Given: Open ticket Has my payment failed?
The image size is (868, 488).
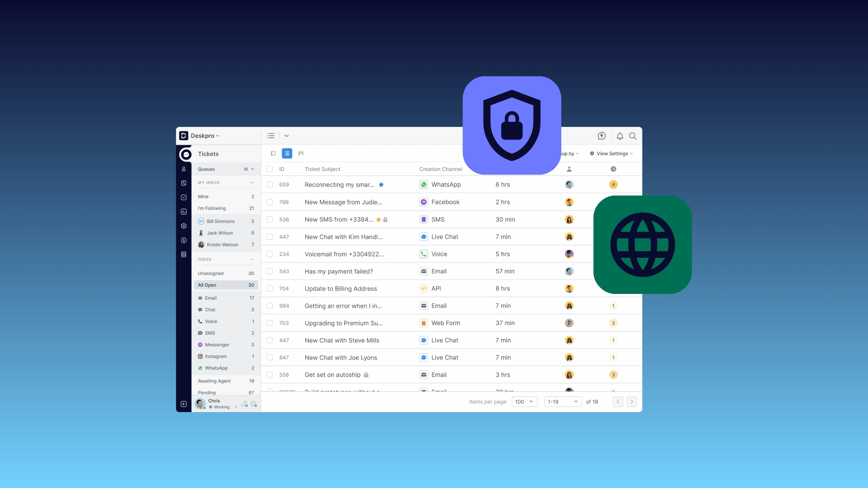Looking at the screenshot, I should (339, 271).
